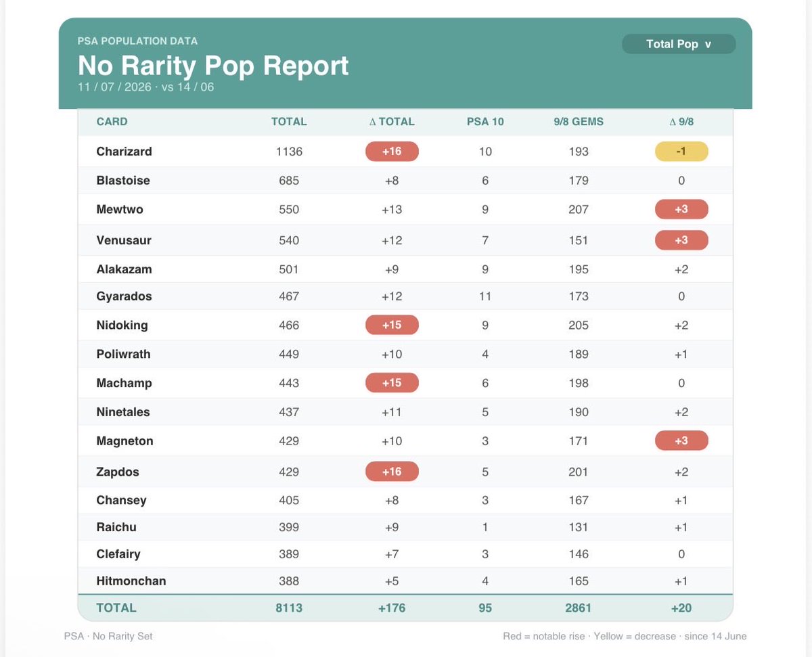Select the Nidoking card name
Screen dimensions: 812x657
coord(122,325)
